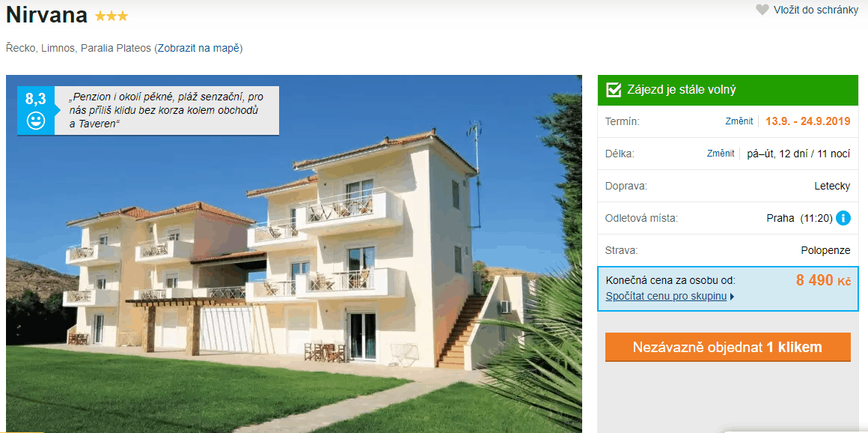This screenshot has width=868, height=433.
Task: Click the date range 13.9. - 24.9.2019
Action: point(807,121)
